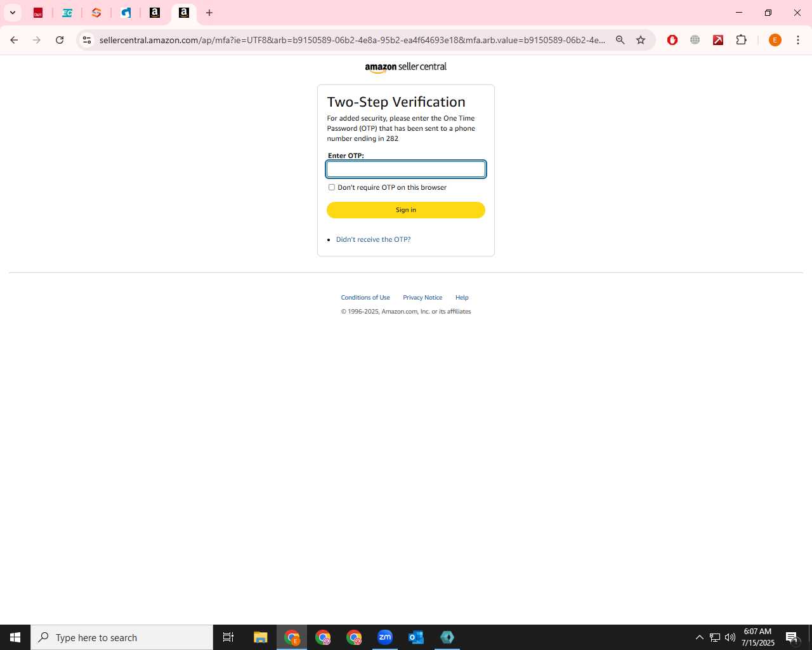This screenshot has height=650, width=812.
Task: Open Zoom from the taskbar
Action: pos(385,637)
